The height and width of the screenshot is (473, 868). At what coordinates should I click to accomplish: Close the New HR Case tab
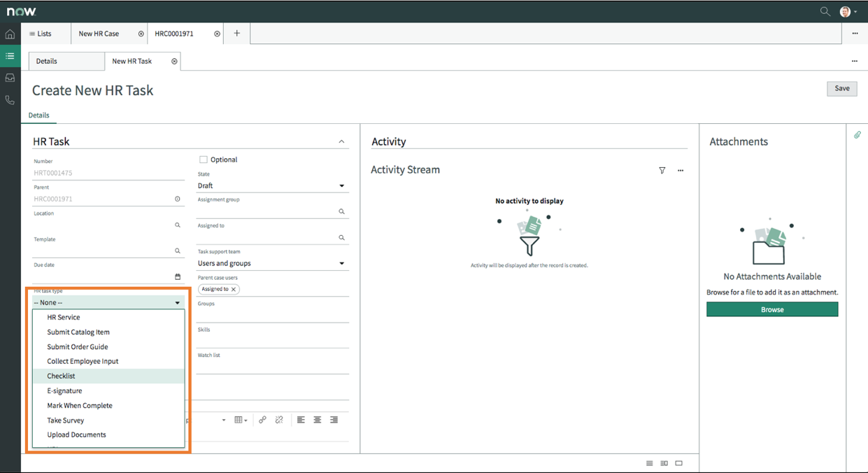tap(141, 34)
